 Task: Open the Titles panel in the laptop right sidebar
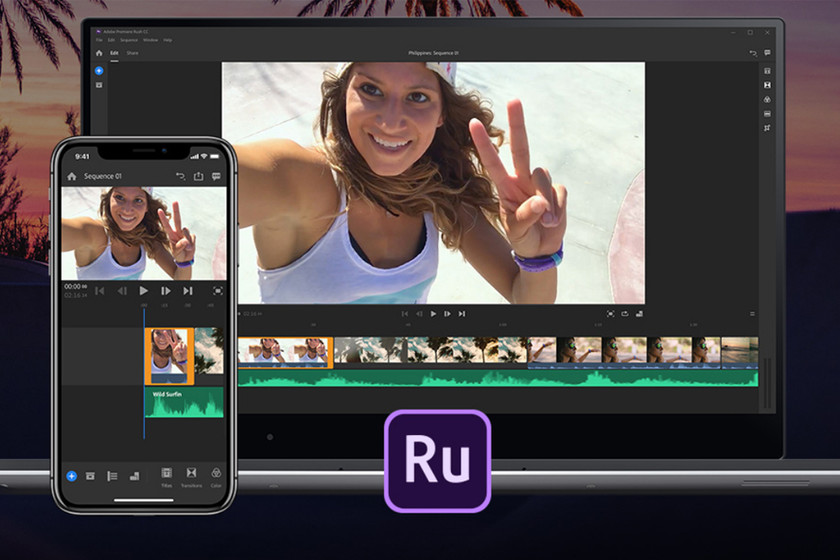[x=767, y=71]
